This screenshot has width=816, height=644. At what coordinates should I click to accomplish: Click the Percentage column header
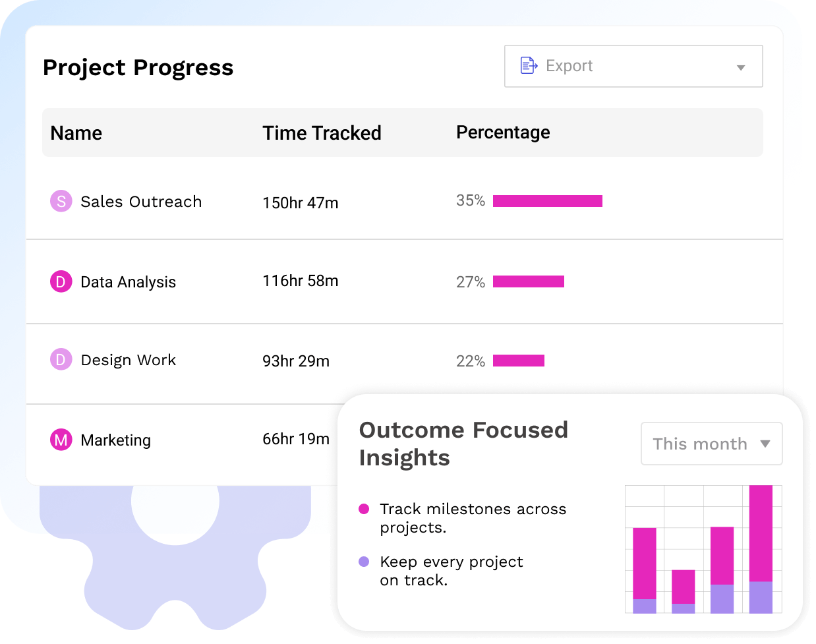coord(503,132)
